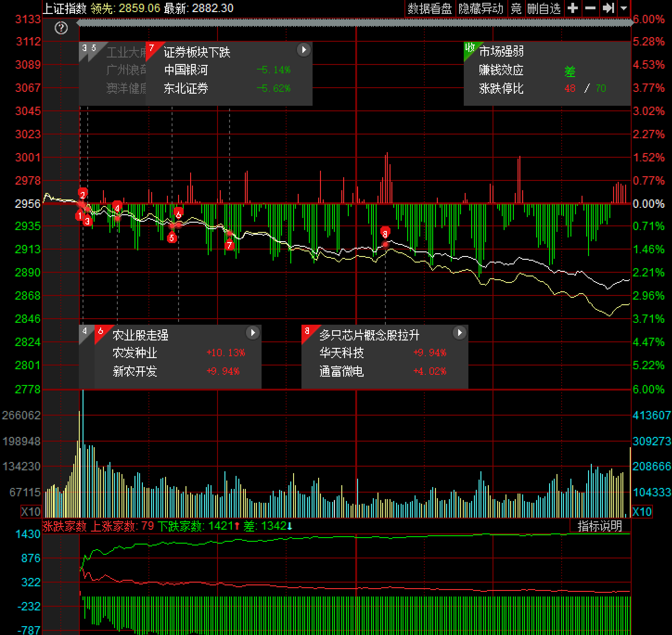Screen dimensions: 672x635
Task: Click the minus zoom-out icon
Action: pyautogui.click(x=590, y=8)
